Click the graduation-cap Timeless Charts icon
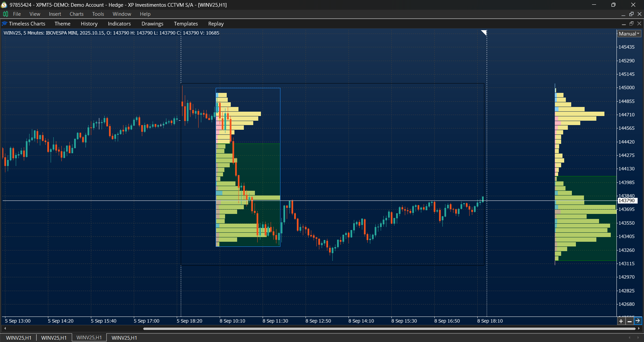 click(x=4, y=23)
